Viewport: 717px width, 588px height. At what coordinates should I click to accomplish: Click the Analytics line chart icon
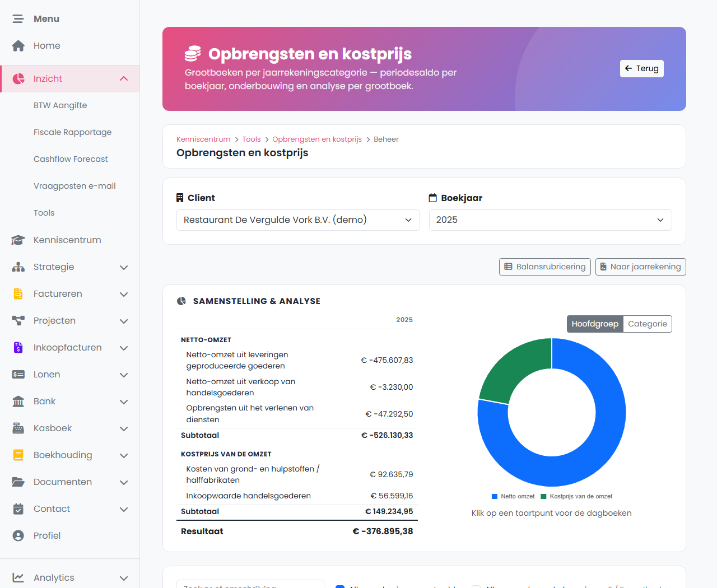(18, 578)
